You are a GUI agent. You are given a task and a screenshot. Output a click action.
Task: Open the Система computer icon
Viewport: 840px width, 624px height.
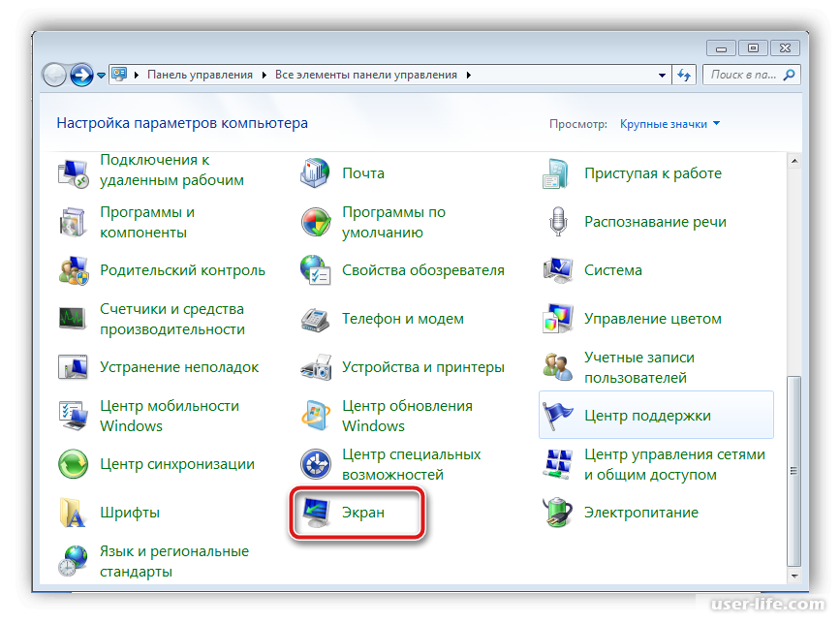[558, 270]
